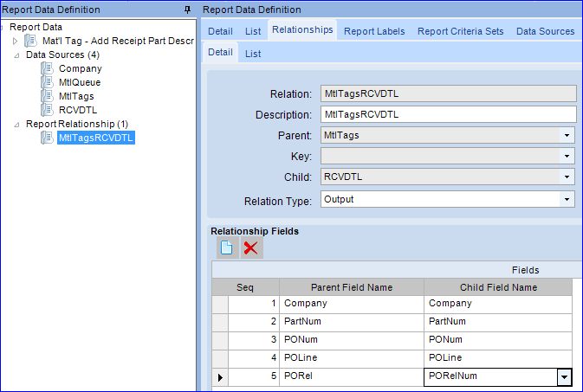Click child field cell Company in row 1

(498, 303)
